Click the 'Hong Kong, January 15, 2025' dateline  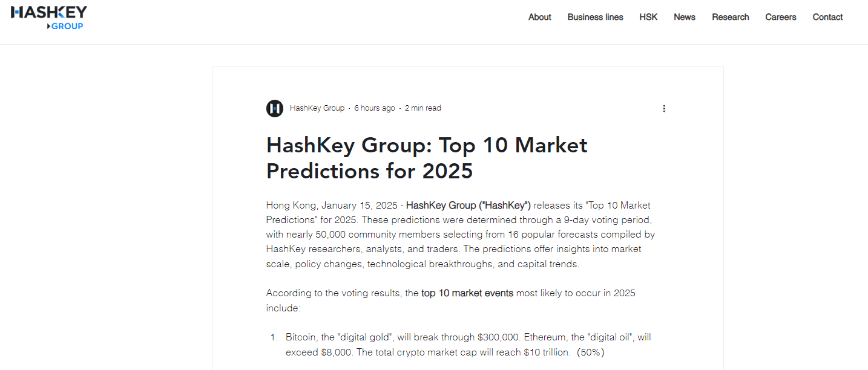pyautogui.click(x=332, y=206)
